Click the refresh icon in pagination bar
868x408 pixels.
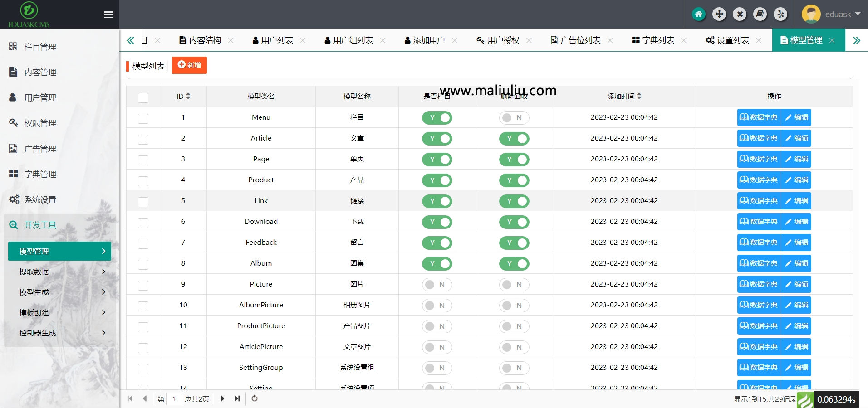tap(254, 399)
